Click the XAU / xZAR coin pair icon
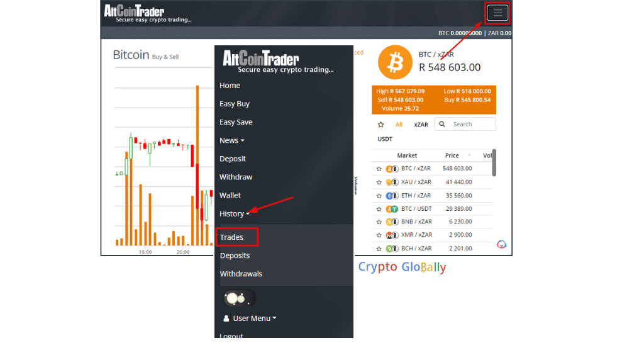The width and height of the screenshot is (644, 348). pyautogui.click(x=392, y=182)
